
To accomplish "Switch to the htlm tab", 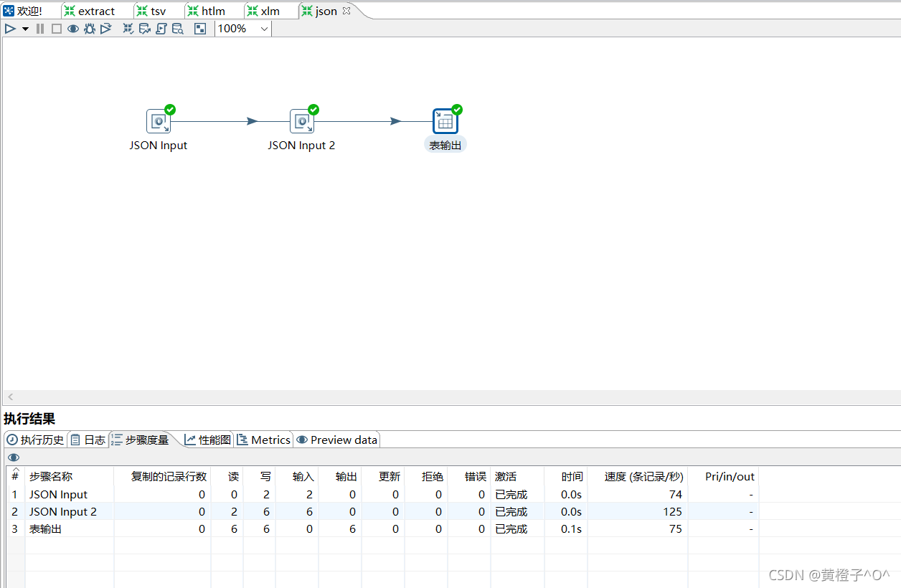I will (207, 11).
